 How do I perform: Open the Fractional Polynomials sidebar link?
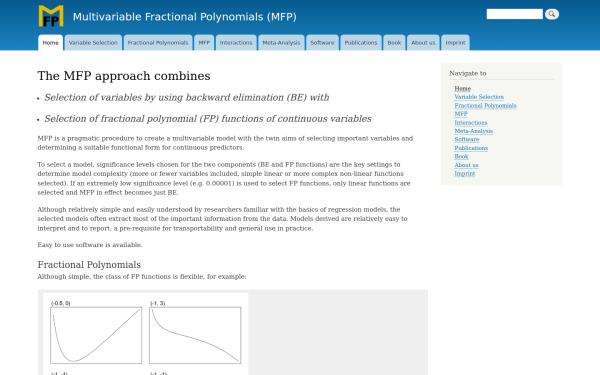click(485, 106)
